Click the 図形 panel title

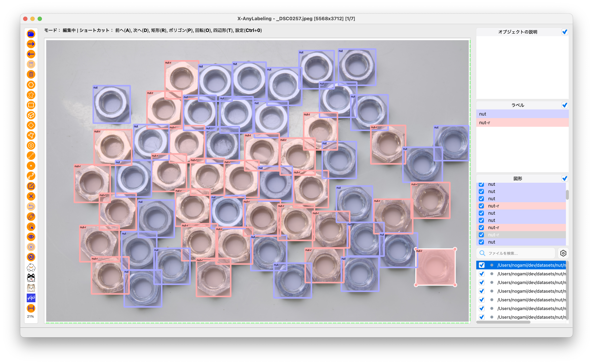(x=518, y=178)
